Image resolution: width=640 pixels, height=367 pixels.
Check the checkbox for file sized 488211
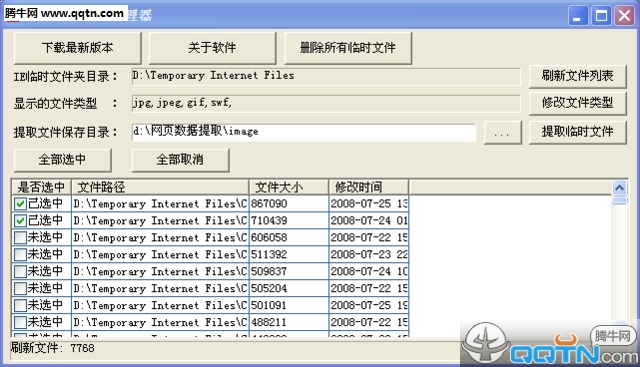tap(20, 323)
